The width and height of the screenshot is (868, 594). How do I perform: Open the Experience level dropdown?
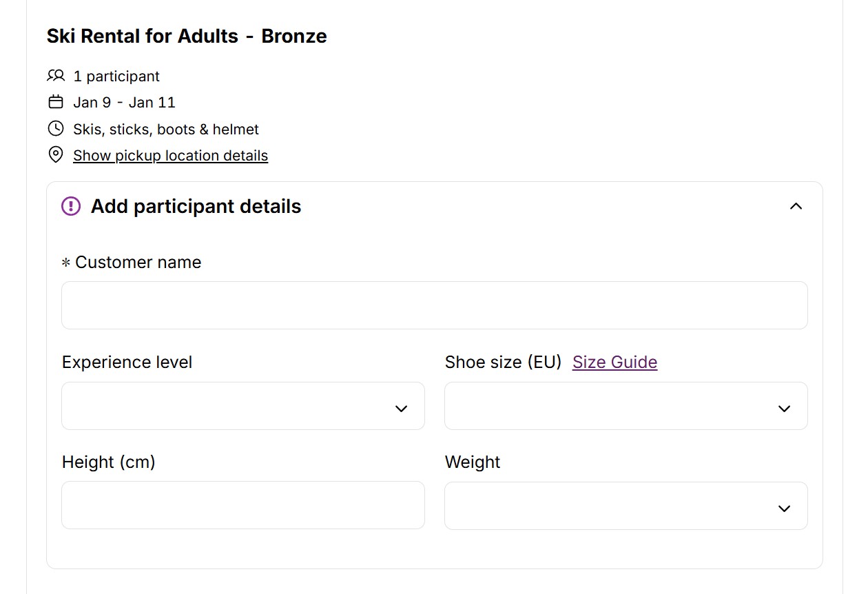[242, 407]
